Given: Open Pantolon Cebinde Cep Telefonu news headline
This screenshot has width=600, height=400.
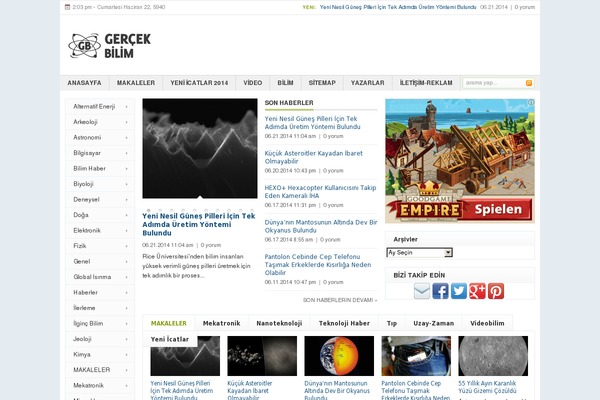Looking at the screenshot, I should click(x=318, y=264).
